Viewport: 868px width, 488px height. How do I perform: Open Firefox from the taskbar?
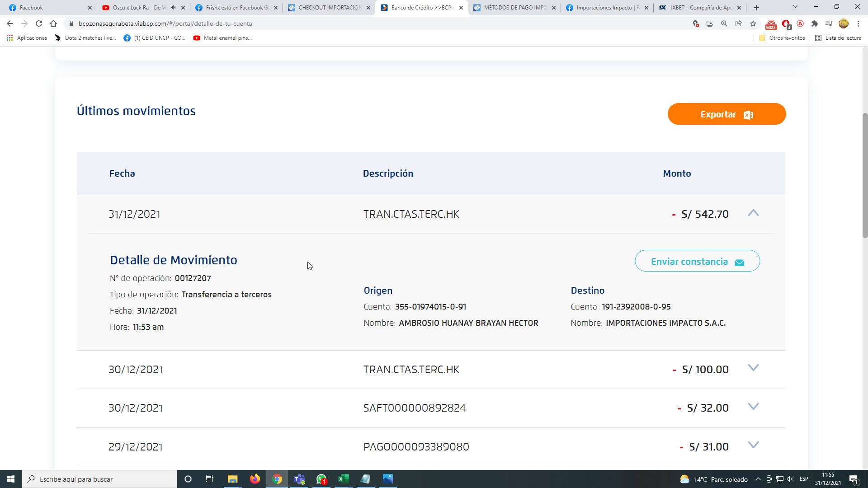tap(255, 479)
